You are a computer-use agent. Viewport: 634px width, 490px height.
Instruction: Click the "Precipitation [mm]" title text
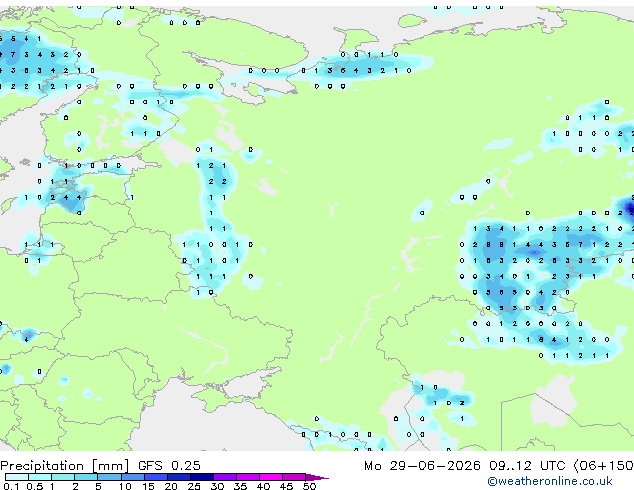65,466
